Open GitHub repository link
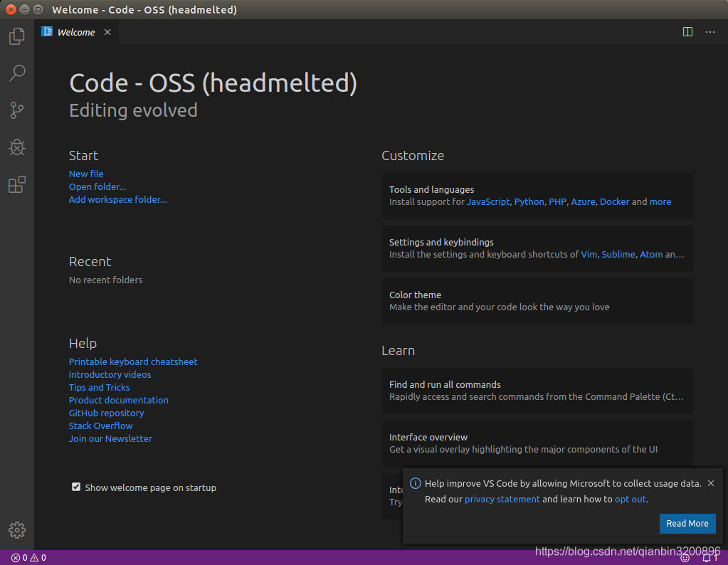Screen dimensions: 728x565 [106, 413]
